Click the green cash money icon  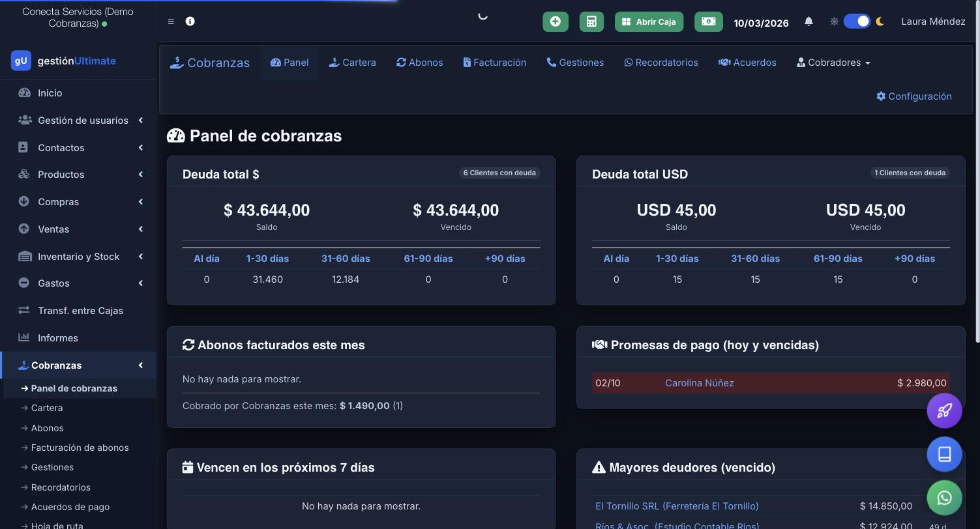pos(709,21)
